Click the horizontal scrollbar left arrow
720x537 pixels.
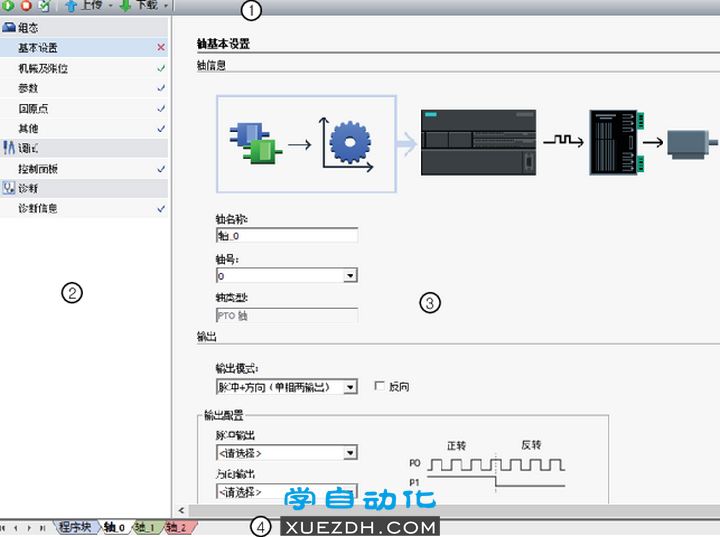tap(181, 510)
